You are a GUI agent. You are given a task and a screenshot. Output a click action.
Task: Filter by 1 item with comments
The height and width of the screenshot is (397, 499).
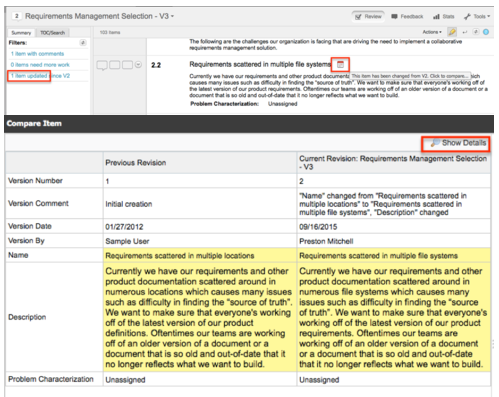coord(37,54)
